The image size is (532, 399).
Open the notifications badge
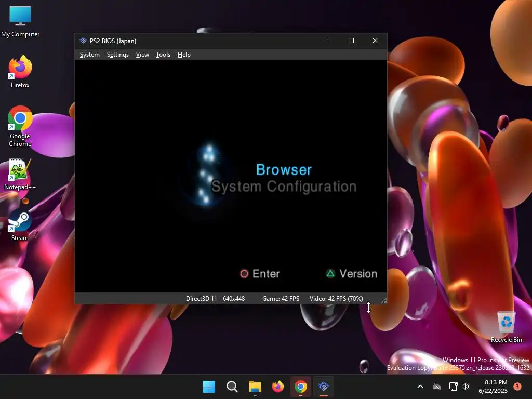(x=517, y=387)
